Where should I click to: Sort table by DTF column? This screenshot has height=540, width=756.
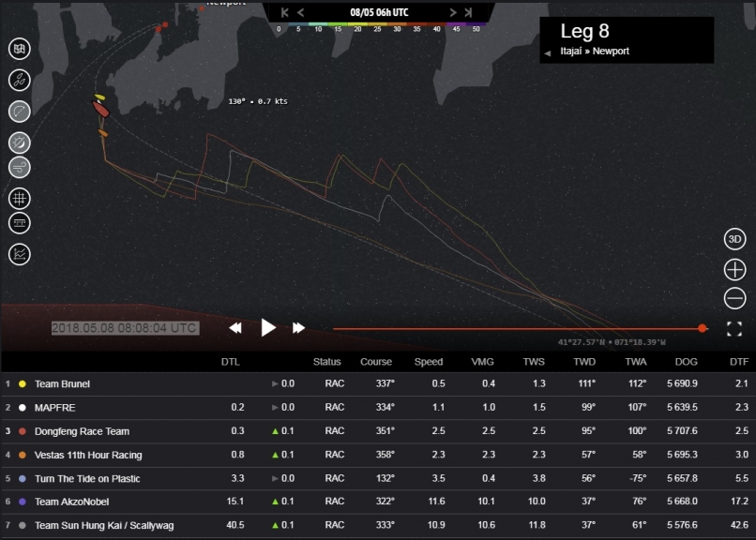tap(738, 362)
